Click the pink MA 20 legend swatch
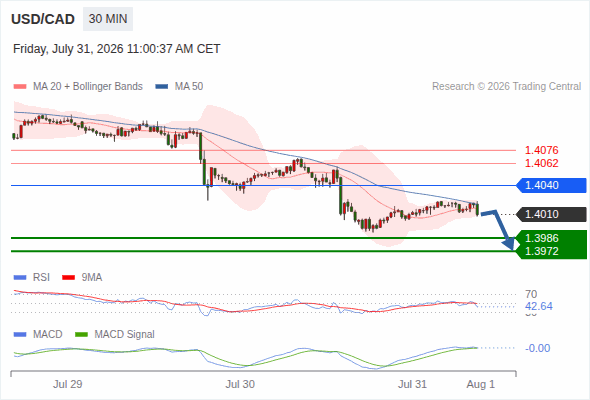This screenshot has width=590, height=400. coord(20,87)
